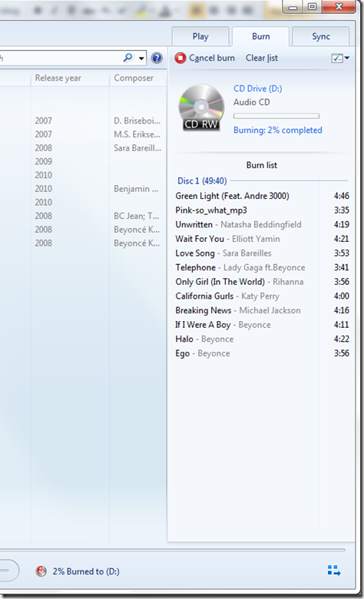The width and height of the screenshot is (364, 599).
Task: Click the CD Drive (D:) link
Action: point(258,88)
